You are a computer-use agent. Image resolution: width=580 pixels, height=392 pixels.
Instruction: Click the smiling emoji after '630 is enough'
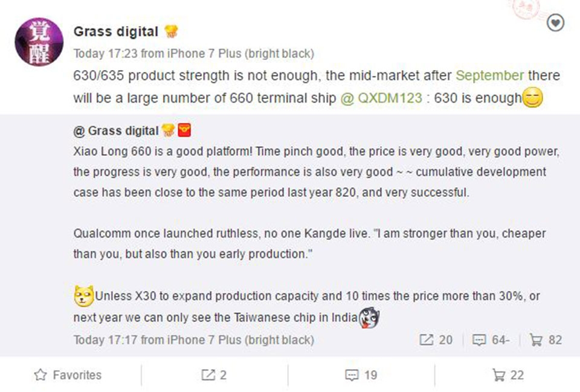(x=533, y=98)
